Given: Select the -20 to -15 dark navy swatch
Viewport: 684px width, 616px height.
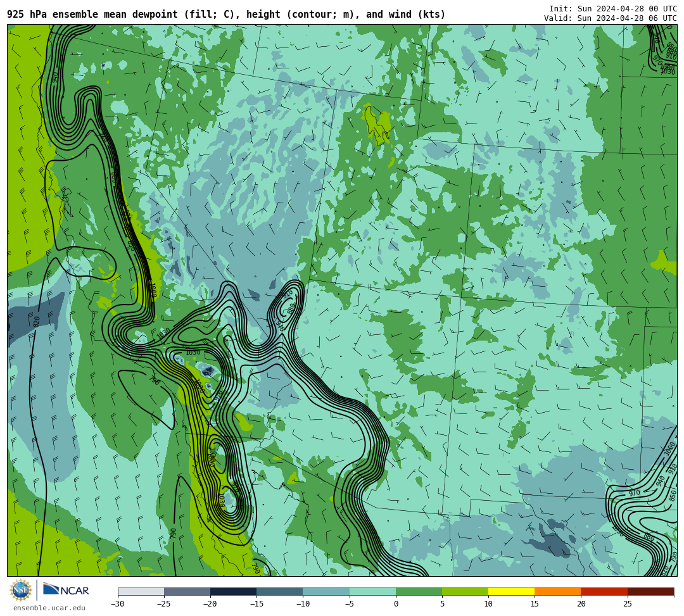Looking at the screenshot, I should point(233,591).
